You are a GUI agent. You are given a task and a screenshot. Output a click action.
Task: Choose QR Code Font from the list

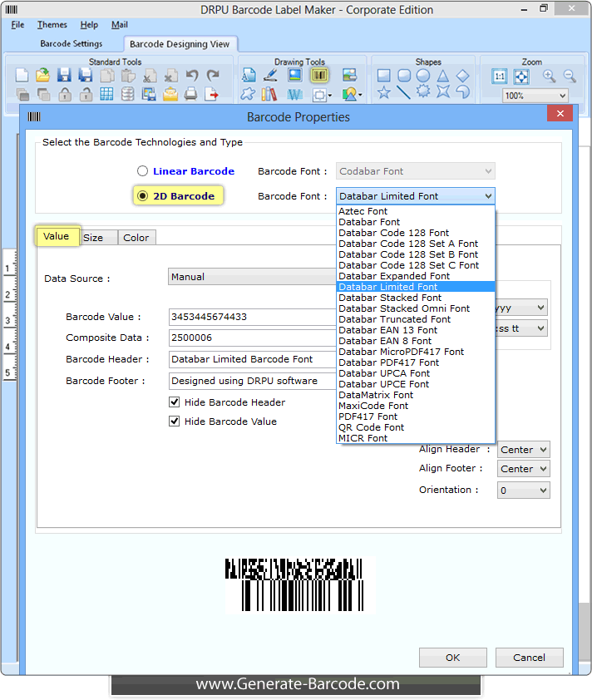[x=371, y=427]
